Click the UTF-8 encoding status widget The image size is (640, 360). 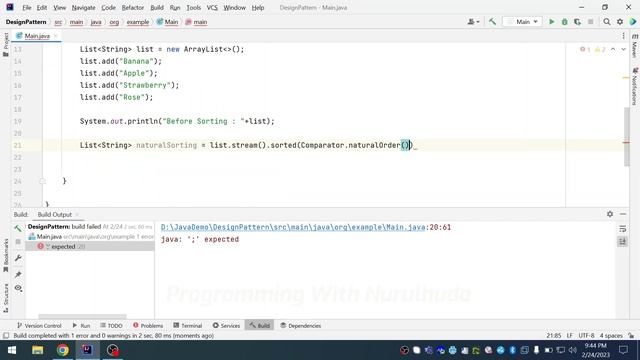(586, 336)
